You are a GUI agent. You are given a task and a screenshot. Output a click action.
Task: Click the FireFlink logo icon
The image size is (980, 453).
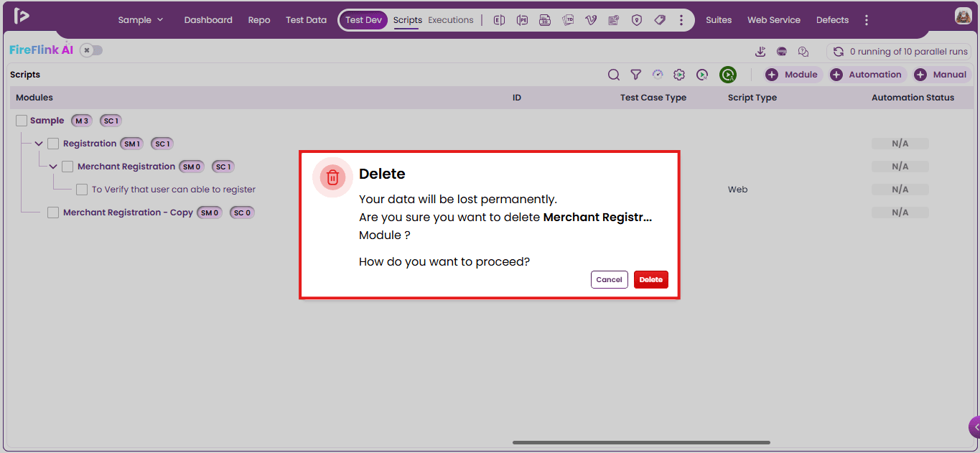tap(22, 16)
